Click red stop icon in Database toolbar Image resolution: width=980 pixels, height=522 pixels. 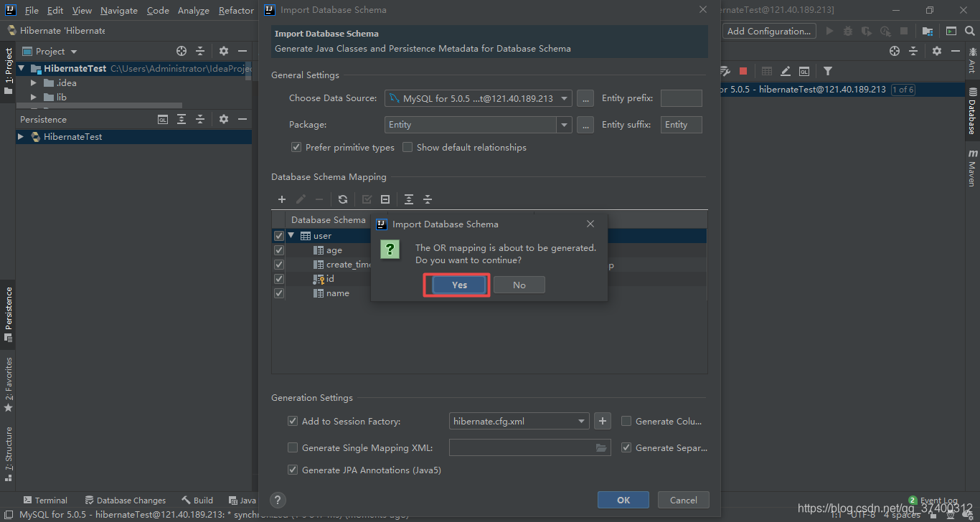click(x=743, y=71)
